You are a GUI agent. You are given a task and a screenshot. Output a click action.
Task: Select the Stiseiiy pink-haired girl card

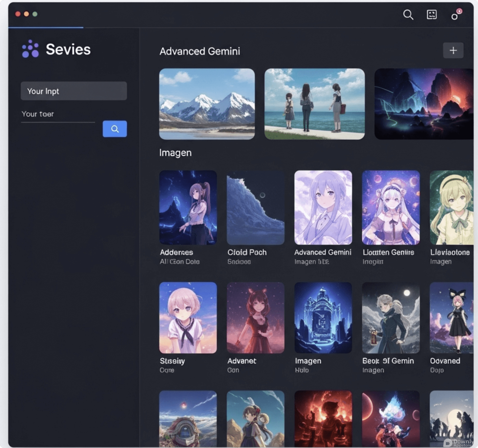click(188, 318)
